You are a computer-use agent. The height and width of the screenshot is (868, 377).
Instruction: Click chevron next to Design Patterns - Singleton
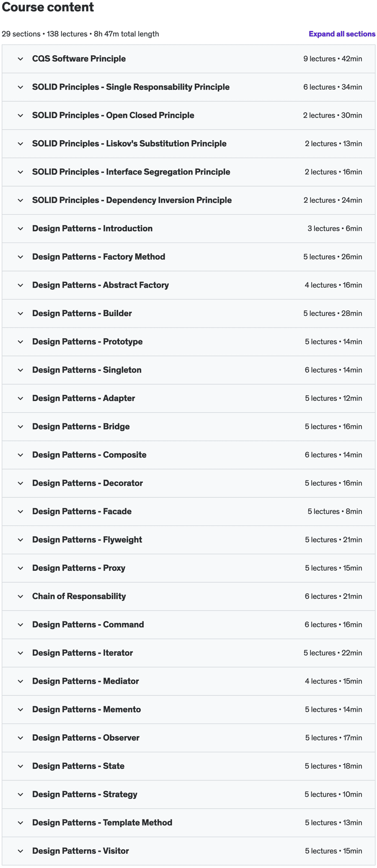coord(21,370)
